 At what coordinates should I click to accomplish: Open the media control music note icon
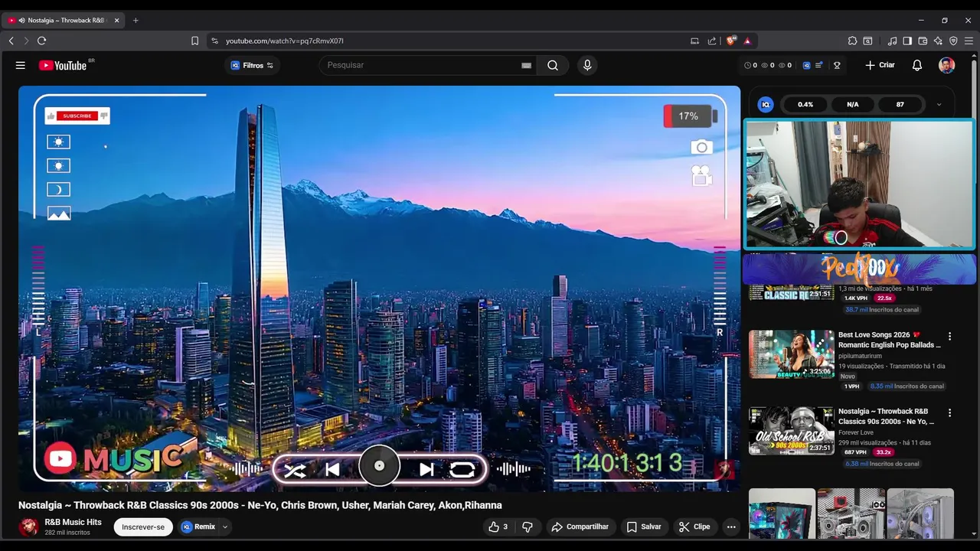[893, 41]
